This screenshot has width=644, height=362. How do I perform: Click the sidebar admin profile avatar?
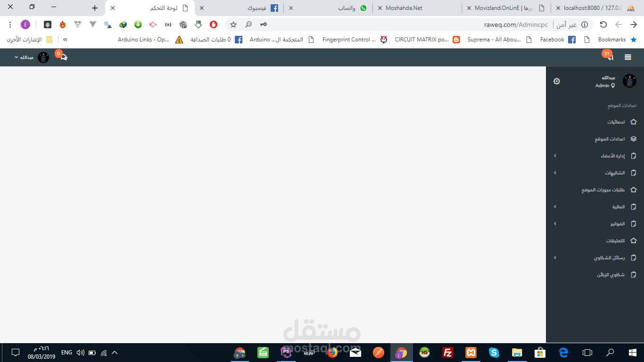tap(629, 81)
